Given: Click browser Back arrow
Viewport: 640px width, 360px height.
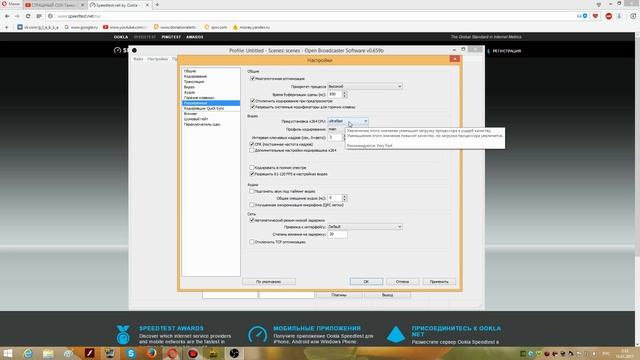Looking at the screenshot, I should coord(7,16).
